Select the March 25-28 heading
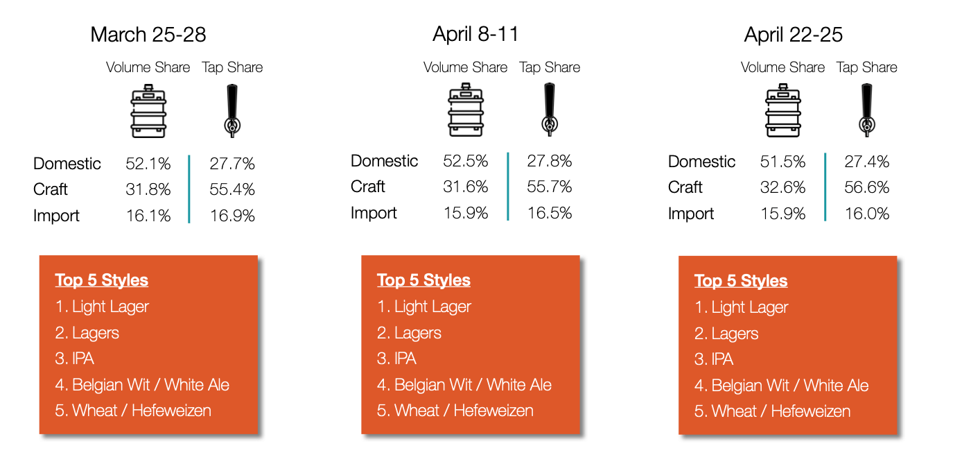The height and width of the screenshot is (455, 980). click(148, 34)
